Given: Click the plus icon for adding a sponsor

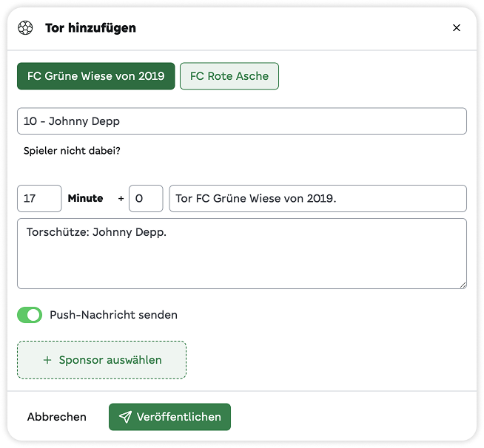Looking at the screenshot, I should coord(47,360).
